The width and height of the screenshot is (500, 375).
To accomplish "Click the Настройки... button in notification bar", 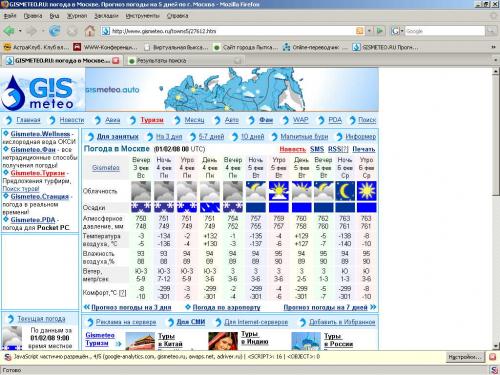I will click(465, 357).
